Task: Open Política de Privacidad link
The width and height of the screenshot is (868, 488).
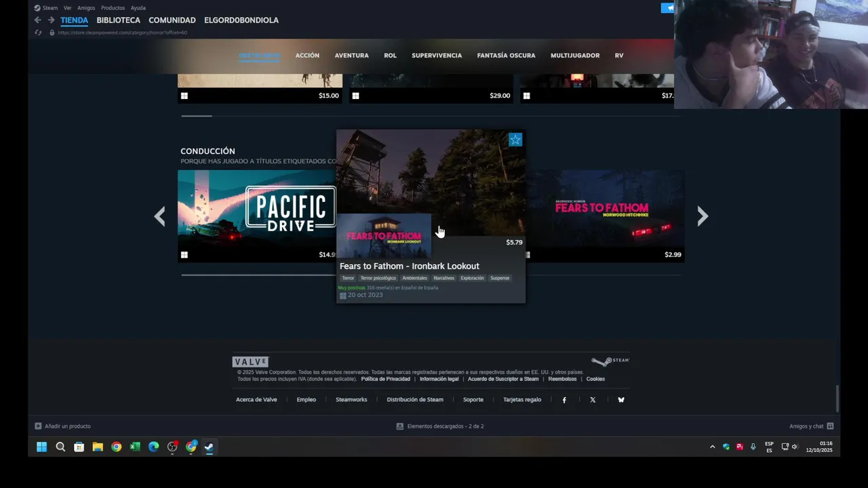Action: (385, 379)
